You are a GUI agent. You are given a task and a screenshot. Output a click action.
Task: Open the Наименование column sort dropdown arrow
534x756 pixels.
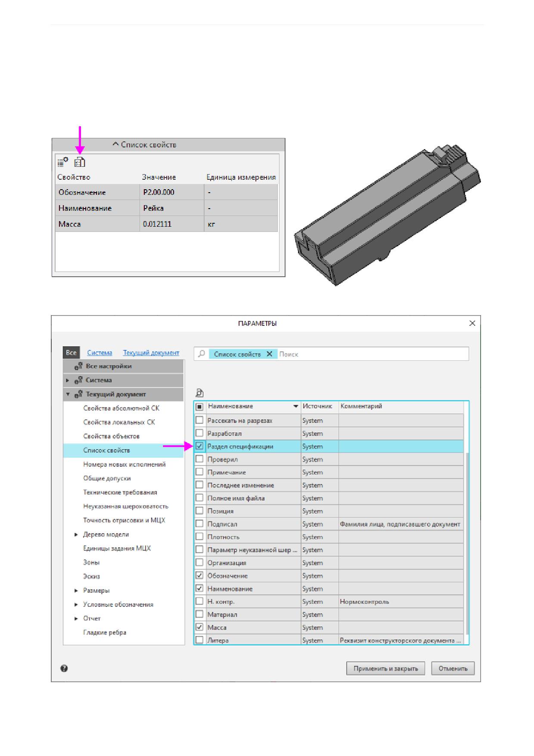pos(296,406)
